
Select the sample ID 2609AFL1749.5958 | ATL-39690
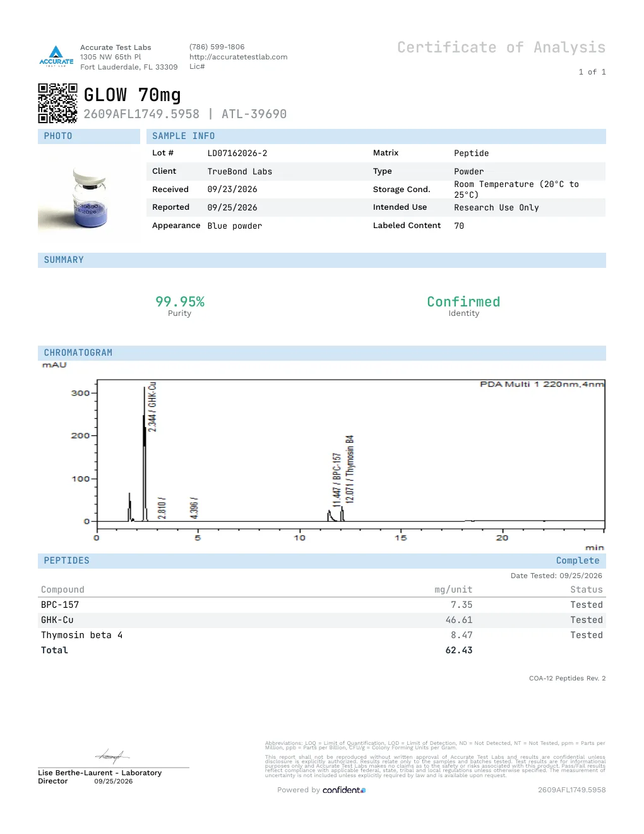click(185, 114)
